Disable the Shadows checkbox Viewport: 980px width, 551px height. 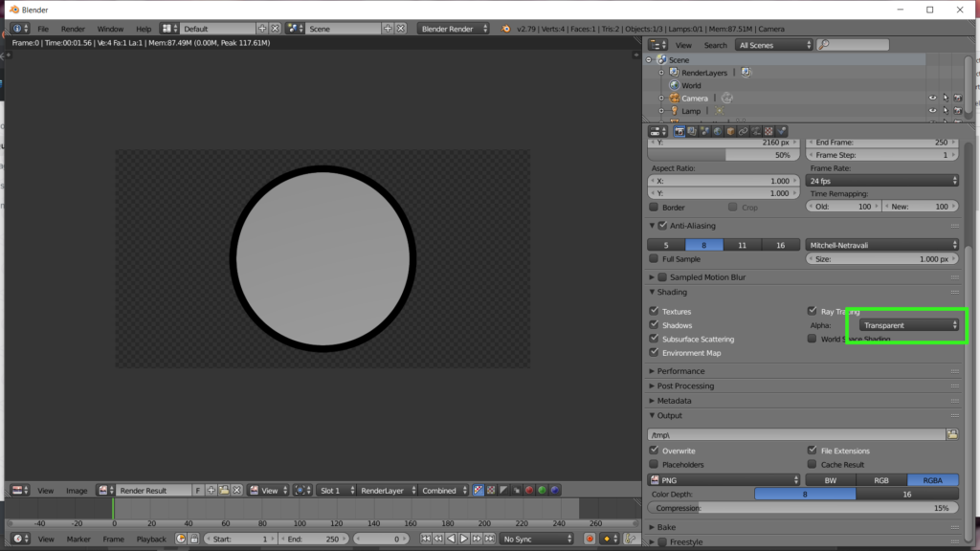[655, 325]
